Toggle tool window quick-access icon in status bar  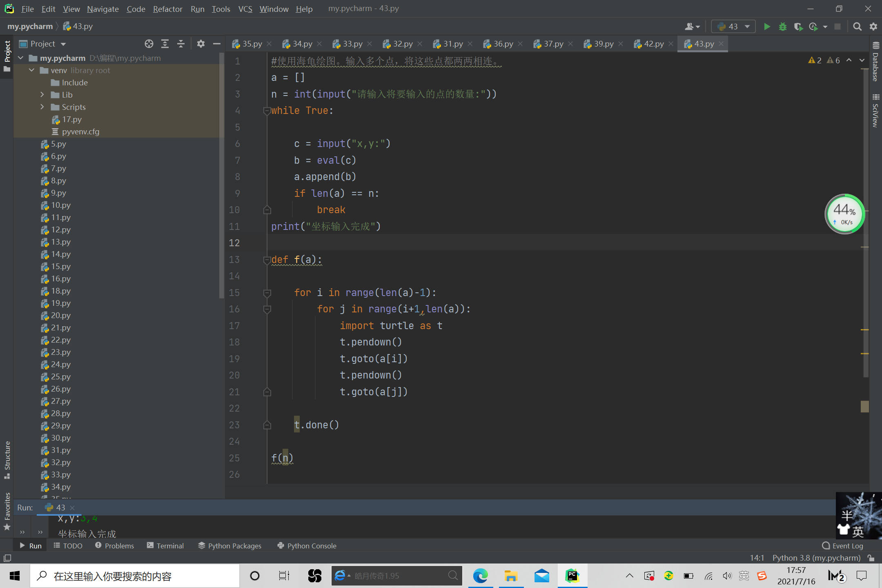coord(7,558)
